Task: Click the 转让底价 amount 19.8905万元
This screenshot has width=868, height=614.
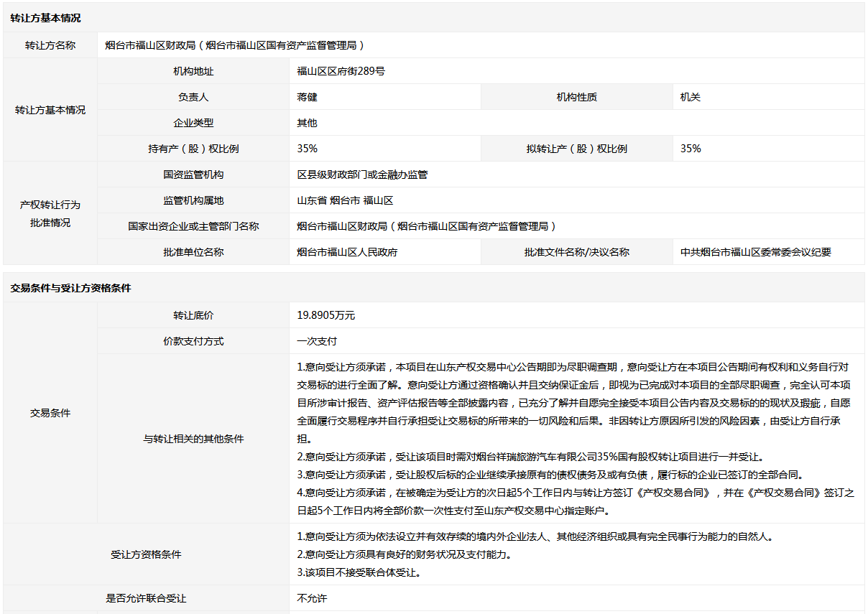Action: coord(326,315)
